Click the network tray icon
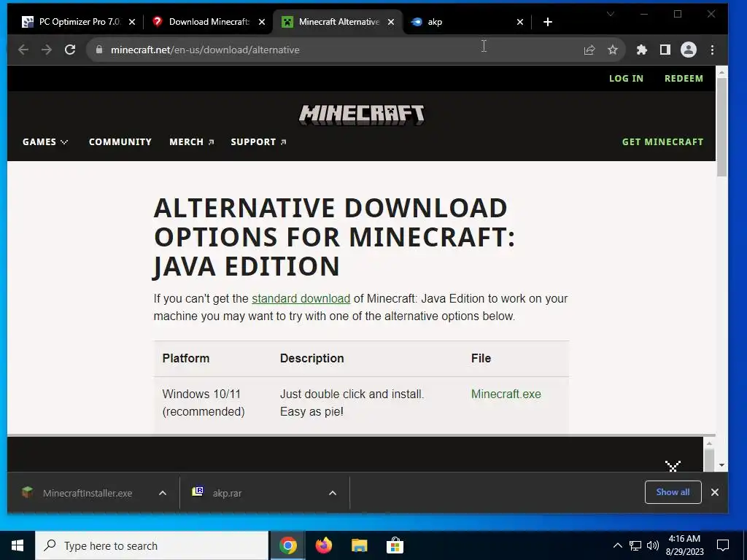The image size is (747, 560). pos(635,545)
